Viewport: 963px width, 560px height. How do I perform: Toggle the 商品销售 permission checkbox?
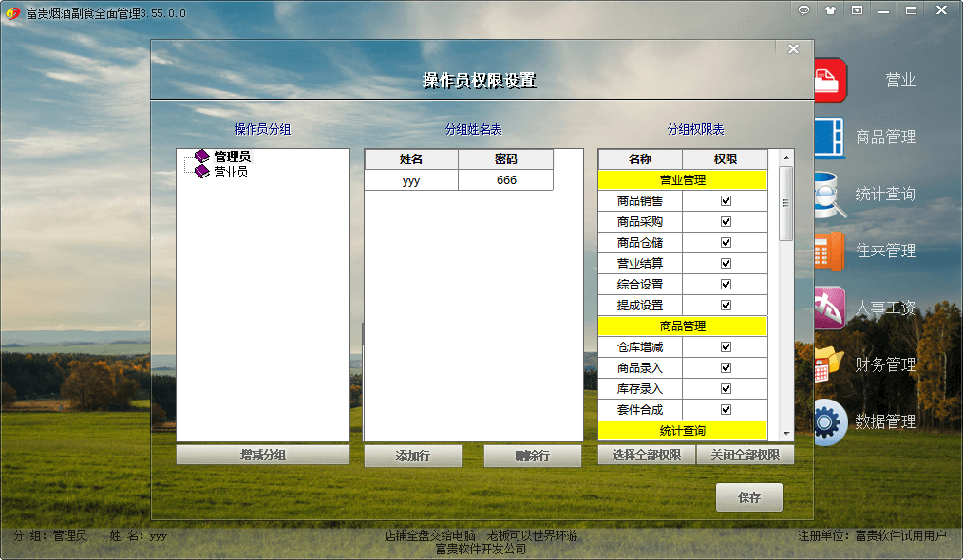click(726, 201)
